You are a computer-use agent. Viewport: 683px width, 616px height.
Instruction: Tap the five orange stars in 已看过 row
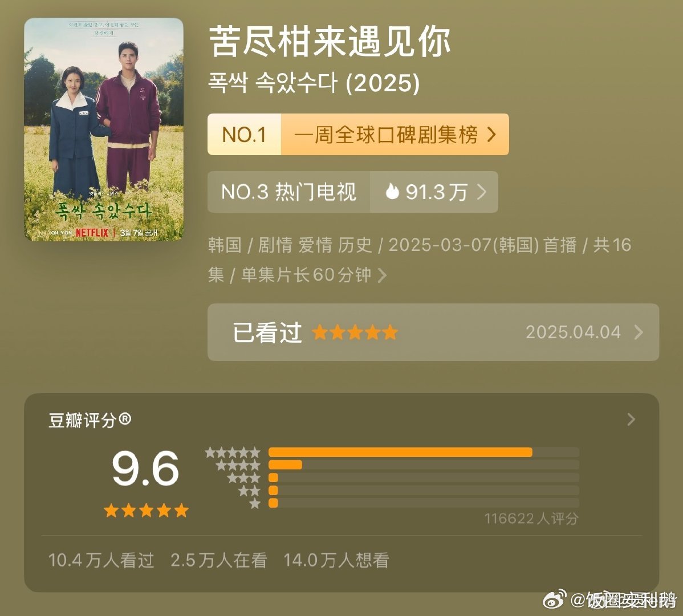point(355,333)
